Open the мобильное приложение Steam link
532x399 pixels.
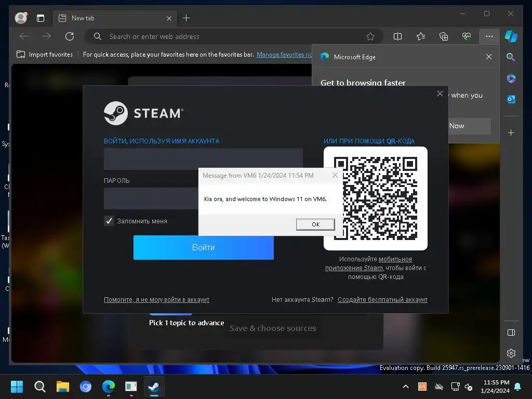pos(369,263)
